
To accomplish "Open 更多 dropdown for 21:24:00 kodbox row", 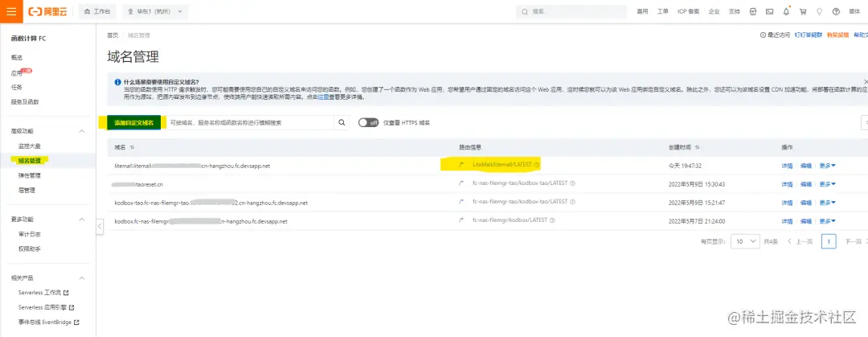I will tap(828, 221).
